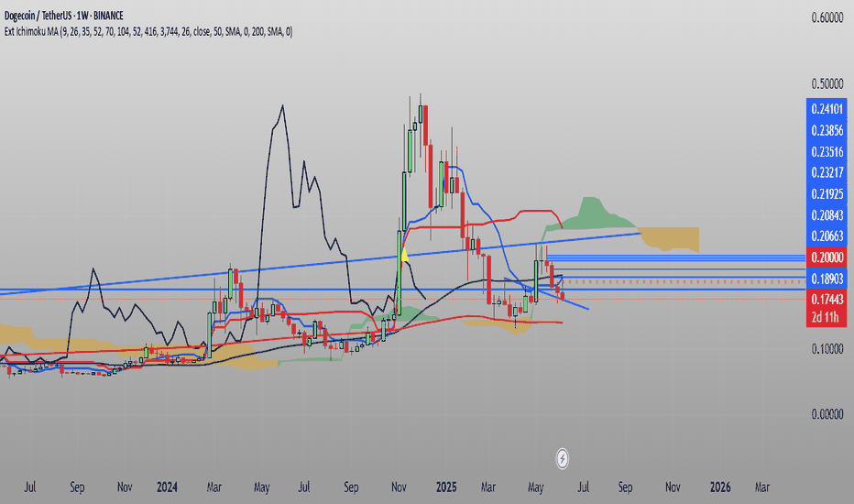Click the 0.50000 price axis label
This screenshot has height=504, width=854.
click(827, 84)
